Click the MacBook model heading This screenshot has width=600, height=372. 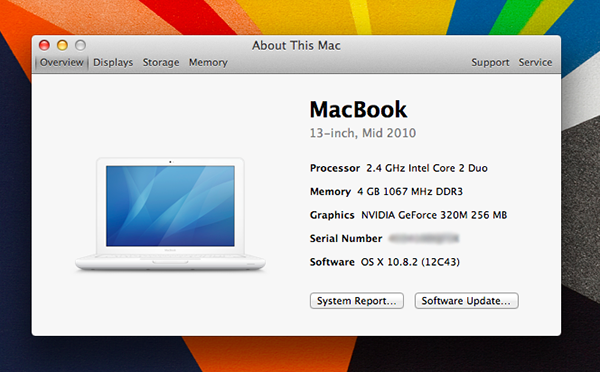(358, 109)
